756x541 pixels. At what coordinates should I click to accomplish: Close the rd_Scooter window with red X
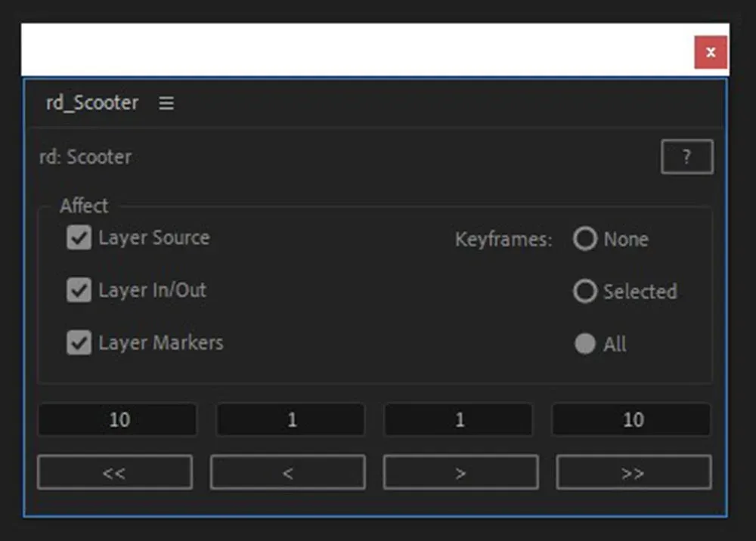(x=710, y=52)
